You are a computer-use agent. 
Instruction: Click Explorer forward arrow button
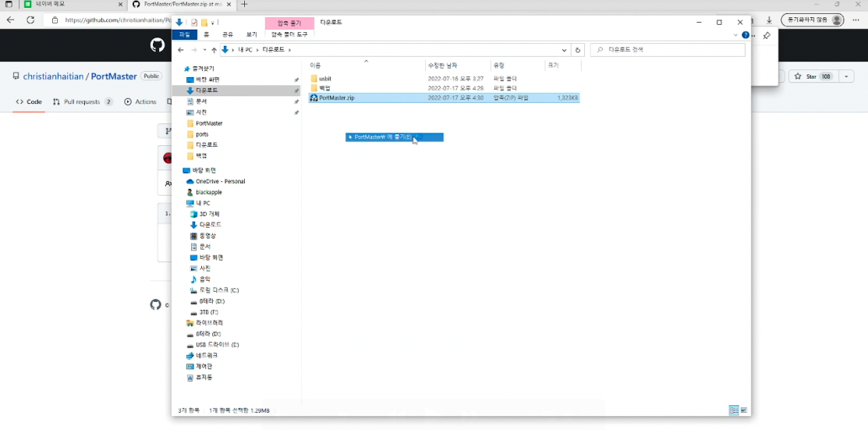pos(193,50)
